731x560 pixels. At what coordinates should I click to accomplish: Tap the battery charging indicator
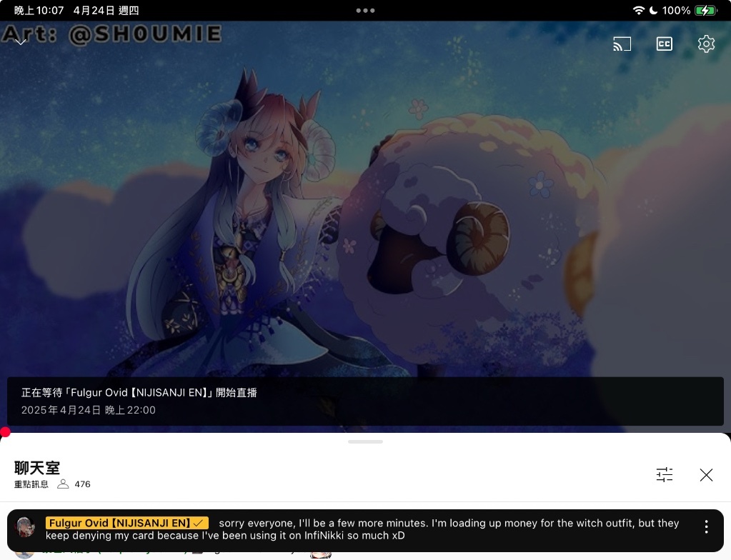706,10
